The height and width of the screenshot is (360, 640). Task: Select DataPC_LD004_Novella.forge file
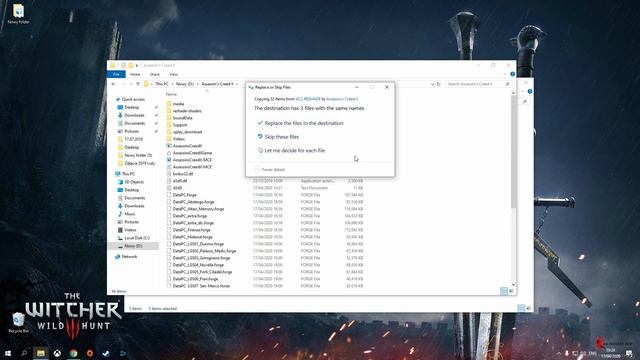pos(196,264)
